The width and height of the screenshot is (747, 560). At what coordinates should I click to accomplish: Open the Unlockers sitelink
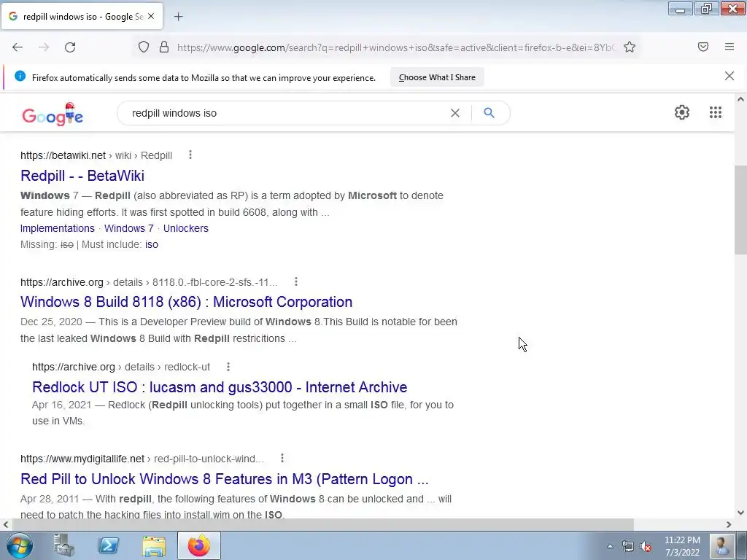click(186, 228)
